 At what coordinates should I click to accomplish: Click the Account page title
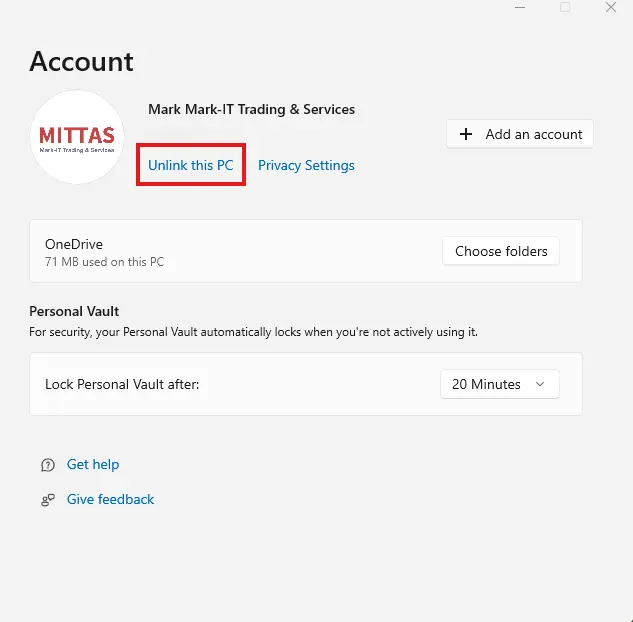point(81,61)
